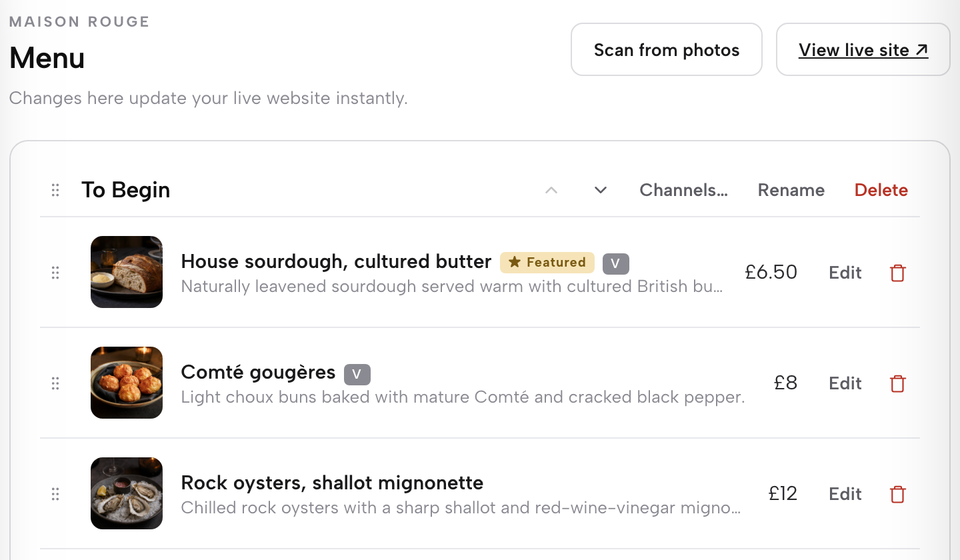Open the House sourdough photo thumbnail
960x560 pixels.
127,272
